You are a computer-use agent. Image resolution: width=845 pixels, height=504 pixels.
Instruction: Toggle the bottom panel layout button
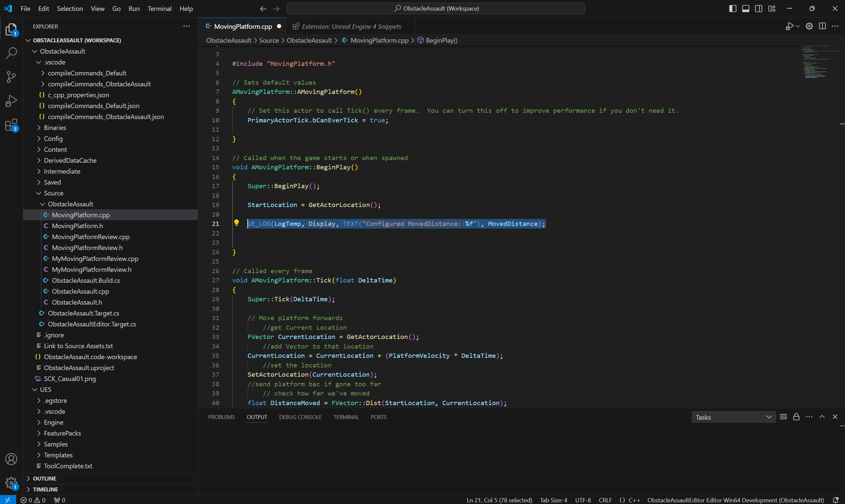click(x=746, y=9)
